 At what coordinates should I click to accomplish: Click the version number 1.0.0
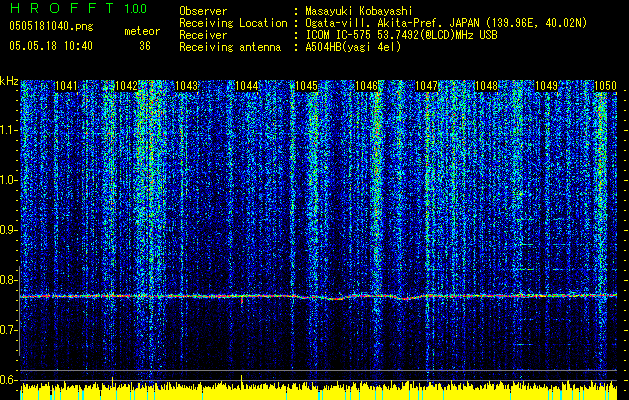tap(136, 8)
